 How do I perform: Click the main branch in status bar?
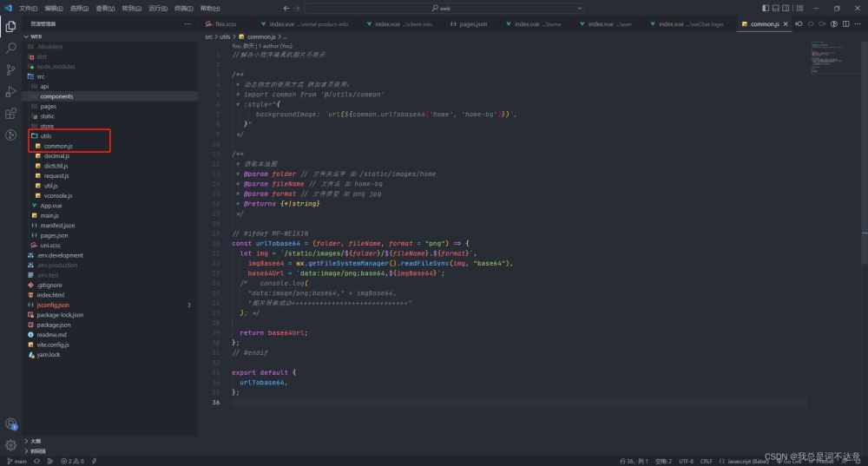16,461
